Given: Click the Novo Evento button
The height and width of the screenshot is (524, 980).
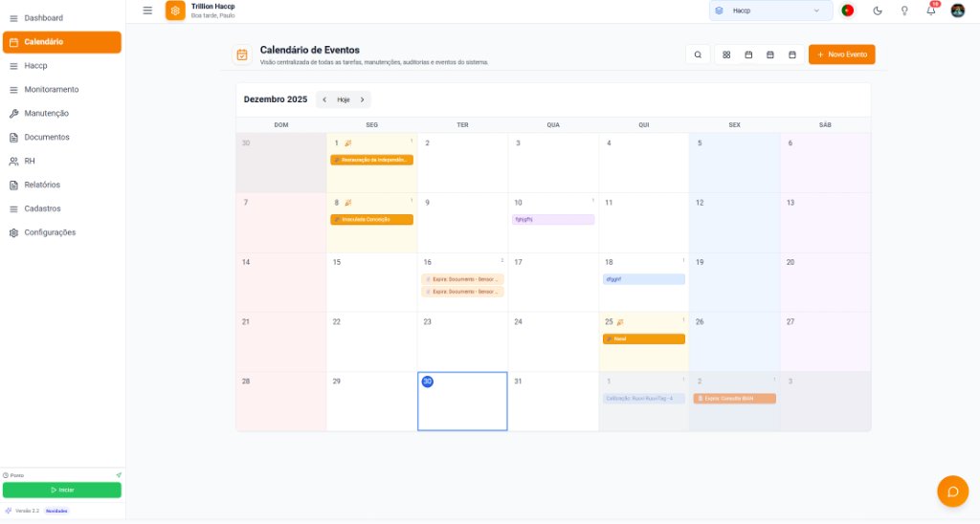Looking at the screenshot, I should pyautogui.click(x=841, y=55).
